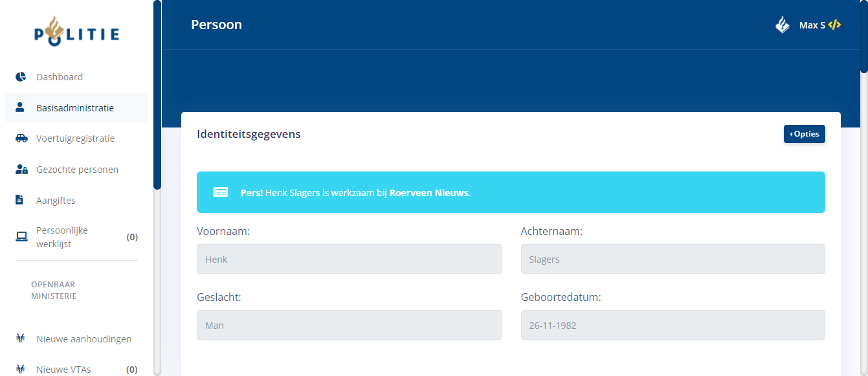Image resolution: width=868 pixels, height=376 pixels.
Task: Click the Dashboard pie chart icon
Action: coord(21,77)
